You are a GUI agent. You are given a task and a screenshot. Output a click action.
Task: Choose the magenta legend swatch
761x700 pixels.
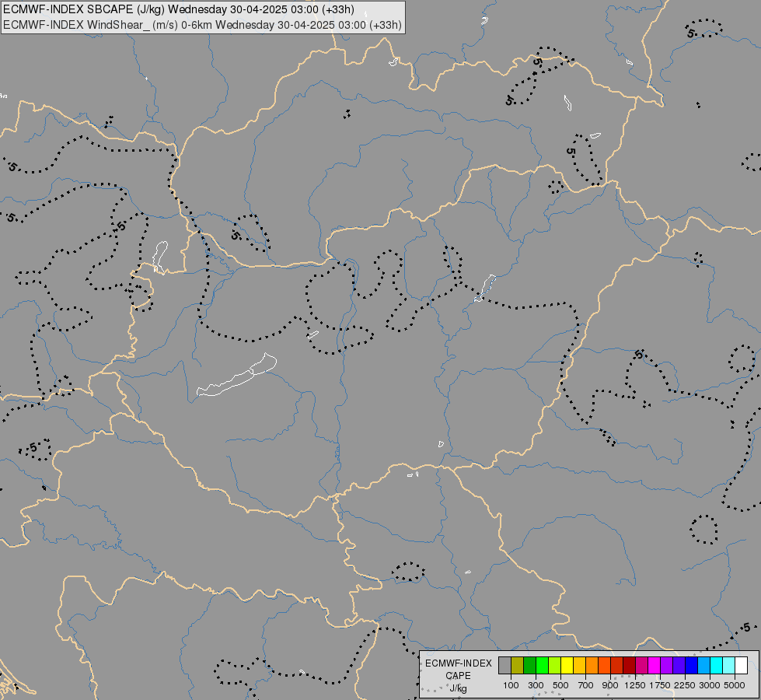point(655,665)
